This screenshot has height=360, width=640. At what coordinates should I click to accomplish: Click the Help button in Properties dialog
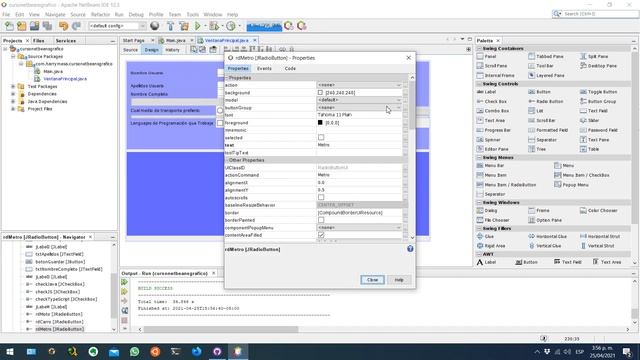click(399, 280)
